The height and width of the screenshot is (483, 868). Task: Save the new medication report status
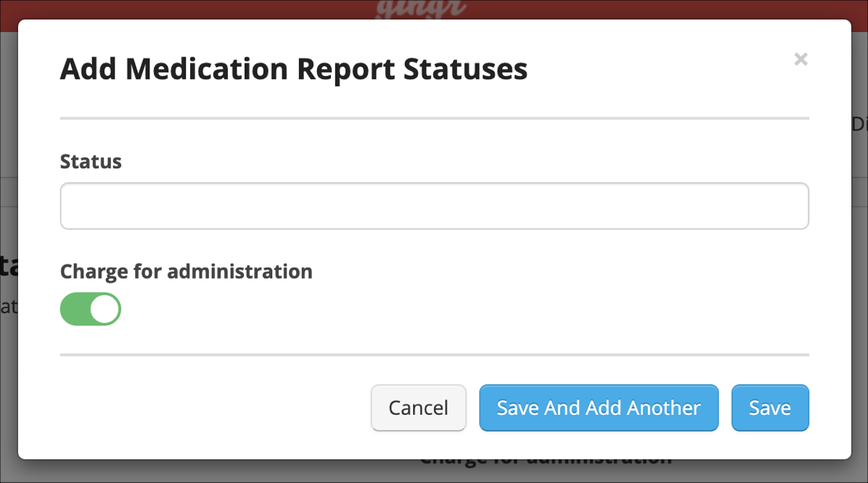[770, 408]
